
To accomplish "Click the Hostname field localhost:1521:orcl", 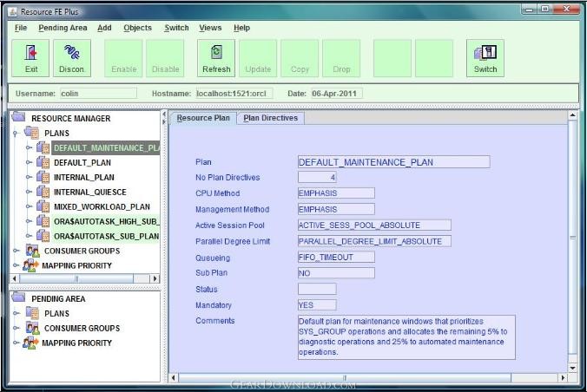I will pyautogui.click(x=234, y=94).
